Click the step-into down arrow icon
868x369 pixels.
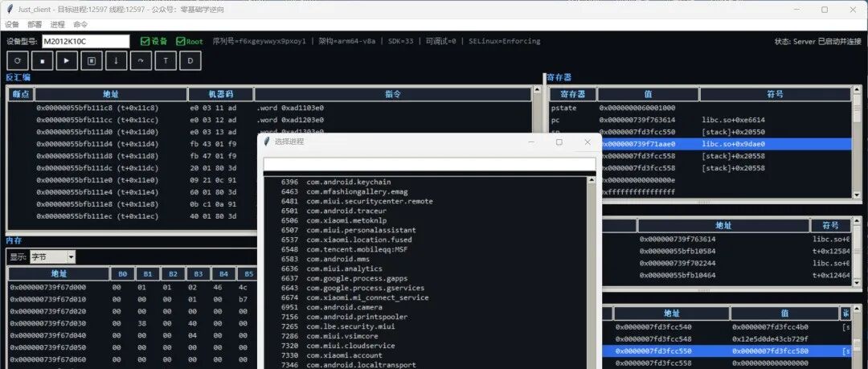pyautogui.click(x=117, y=61)
